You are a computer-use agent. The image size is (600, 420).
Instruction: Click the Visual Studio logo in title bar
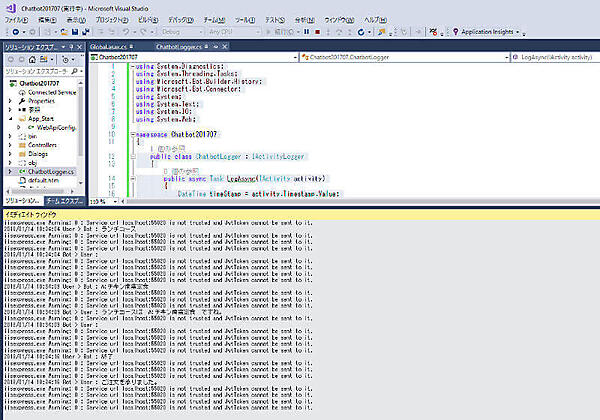[x=9, y=6]
